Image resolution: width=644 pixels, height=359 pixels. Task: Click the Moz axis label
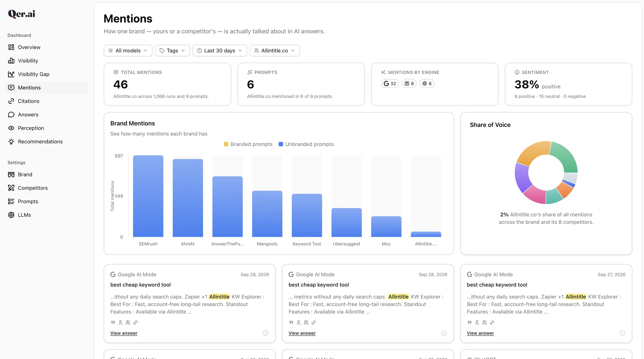386,244
